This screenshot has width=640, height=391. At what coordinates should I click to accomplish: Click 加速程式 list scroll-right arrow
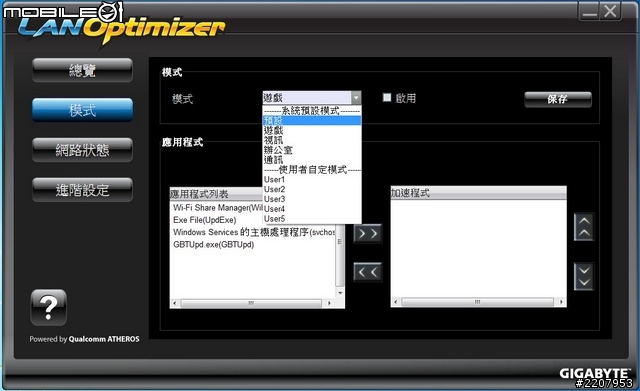point(562,302)
